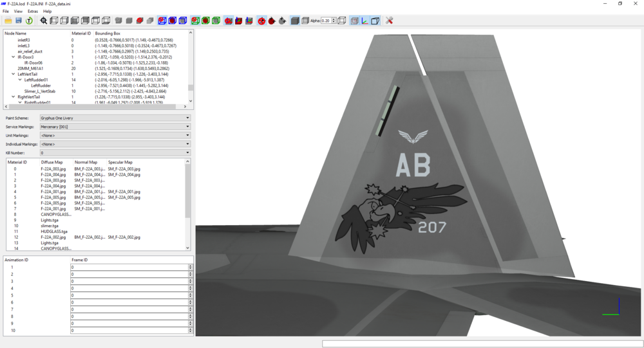This screenshot has height=348, width=644.
Task: Collapse the LeftVertTail tree node
Action: (13, 74)
